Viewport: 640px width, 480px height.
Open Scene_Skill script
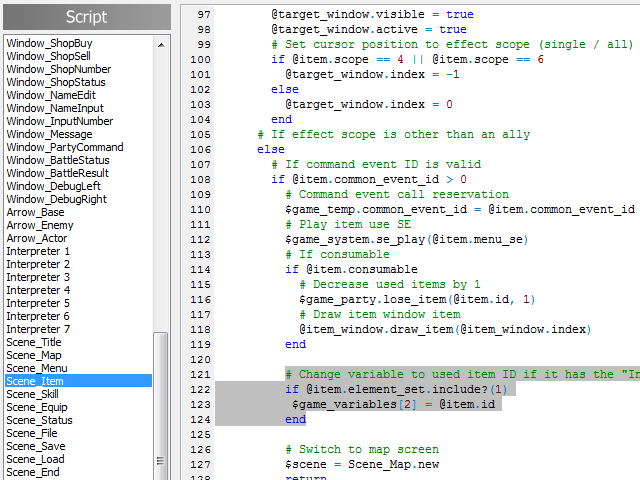[x=32, y=394]
